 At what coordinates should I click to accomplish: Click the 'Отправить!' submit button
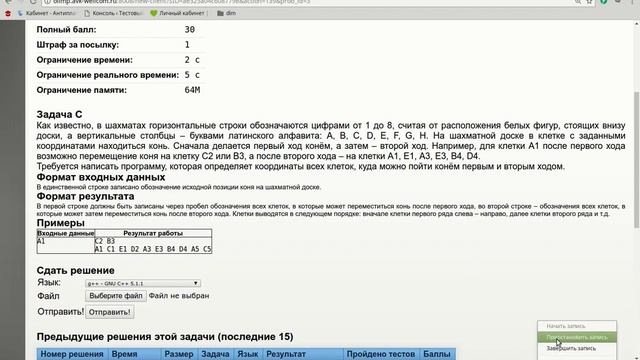(x=109, y=312)
